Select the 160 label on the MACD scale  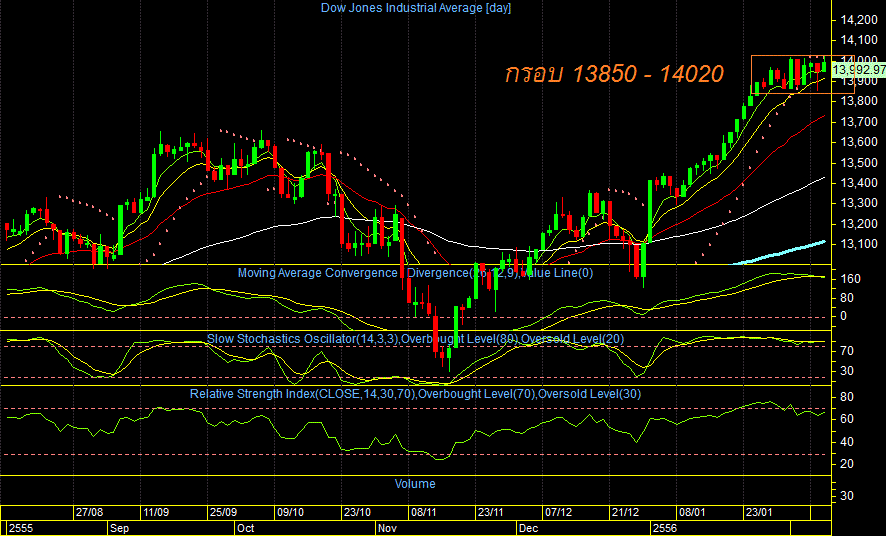point(850,279)
